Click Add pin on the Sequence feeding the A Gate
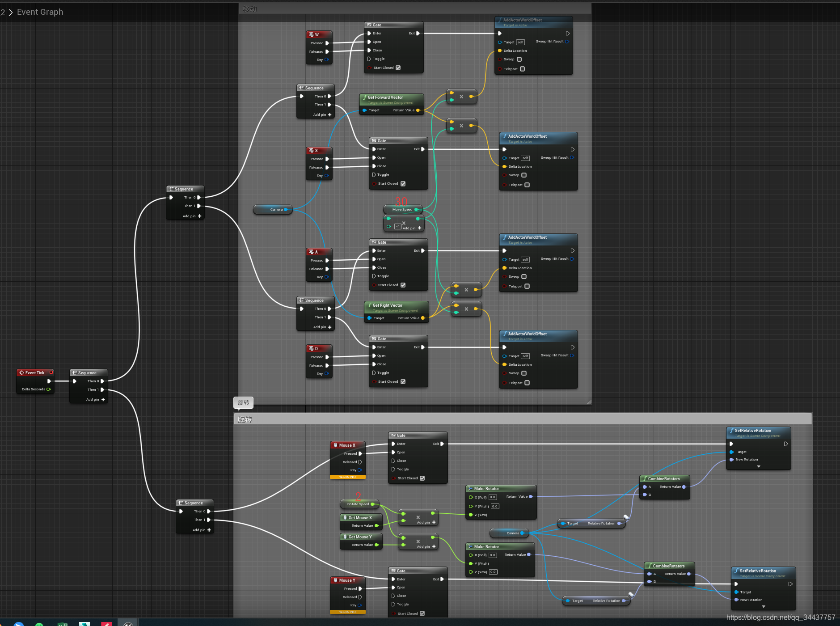The image size is (840, 626). click(x=322, y=327)
